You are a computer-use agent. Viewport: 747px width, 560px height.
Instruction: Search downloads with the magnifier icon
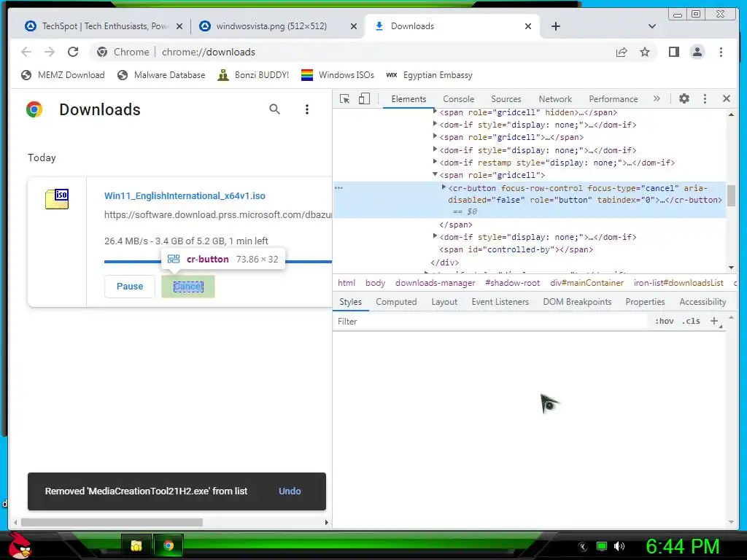(274, 109)
